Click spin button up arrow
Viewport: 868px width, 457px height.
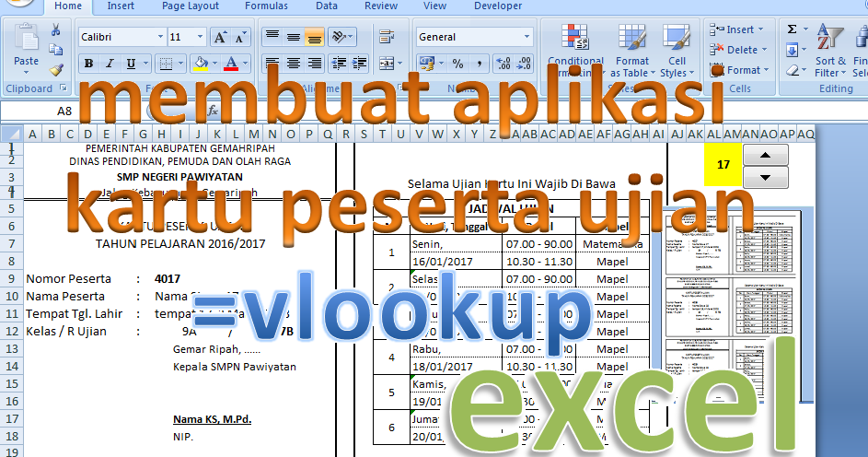click(x=766, y=155)
